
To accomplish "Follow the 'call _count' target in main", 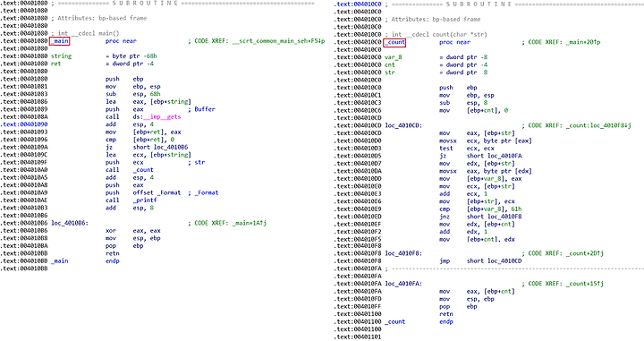I will 143,170.
